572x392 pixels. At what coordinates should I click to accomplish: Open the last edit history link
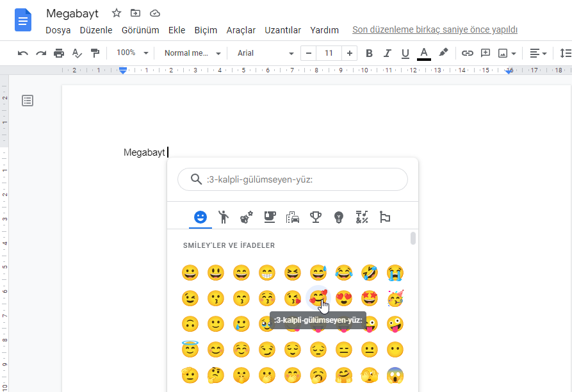434,30
